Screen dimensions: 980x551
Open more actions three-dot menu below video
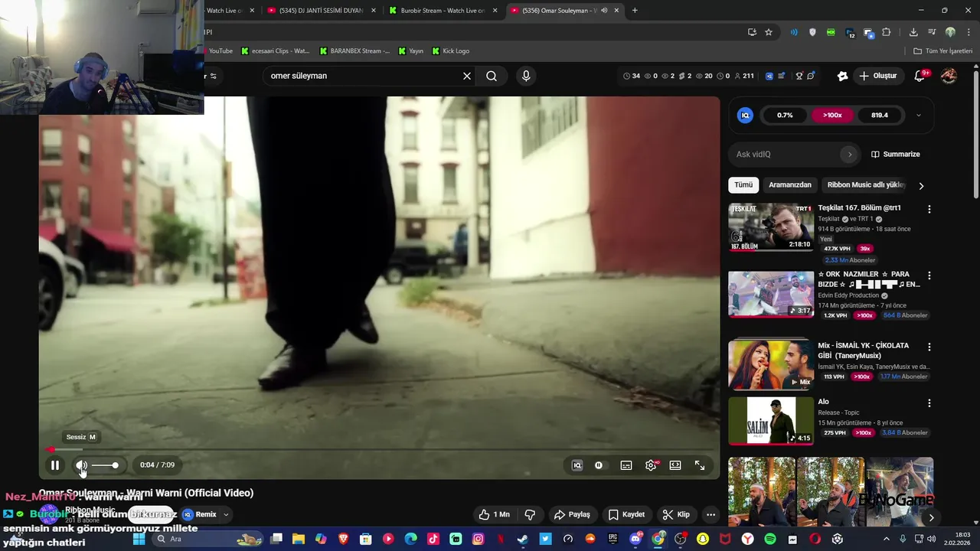711,514
